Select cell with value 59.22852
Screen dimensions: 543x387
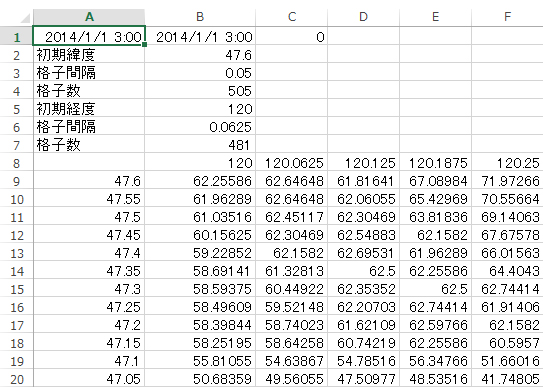click(200, 253)
